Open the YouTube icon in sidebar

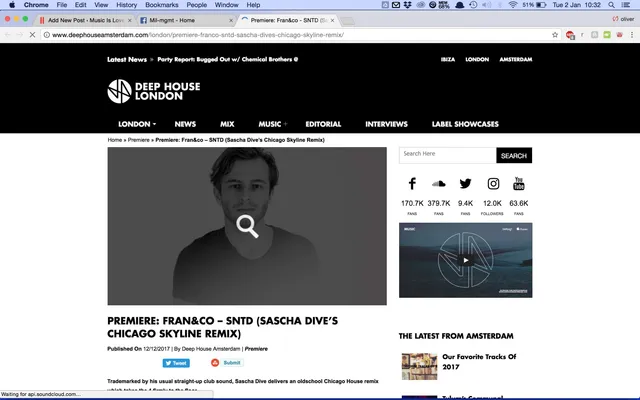[519, 184]
